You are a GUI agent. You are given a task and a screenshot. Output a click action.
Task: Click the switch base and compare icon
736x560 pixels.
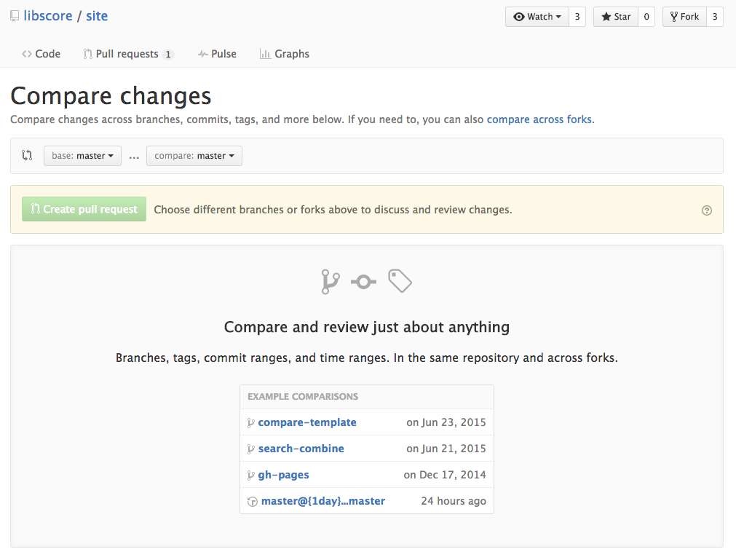point(27,155)
